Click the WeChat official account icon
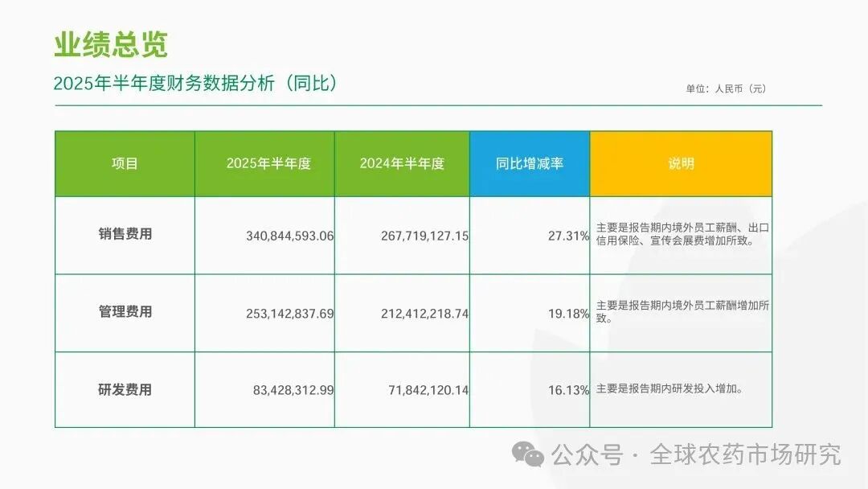The height and width of the screenshot is (489, 868). pyautogui.click(x=529, y=454)
